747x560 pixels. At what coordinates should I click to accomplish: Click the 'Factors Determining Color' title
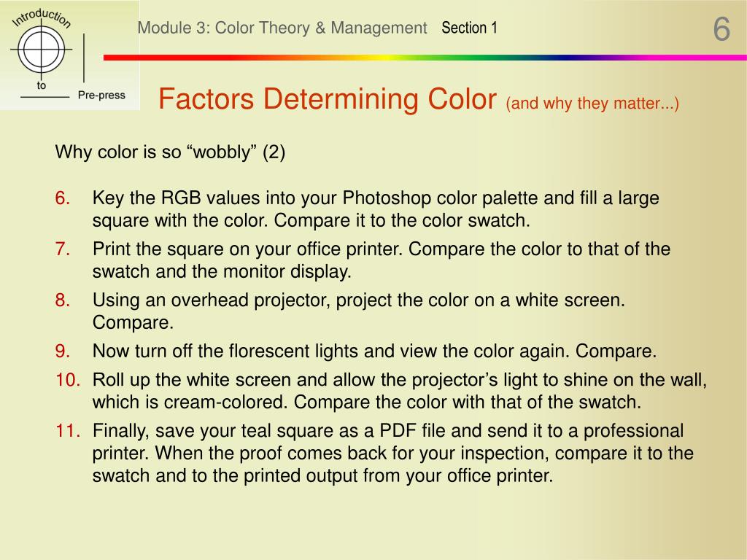pyautogui.click(x=328, y=99)
